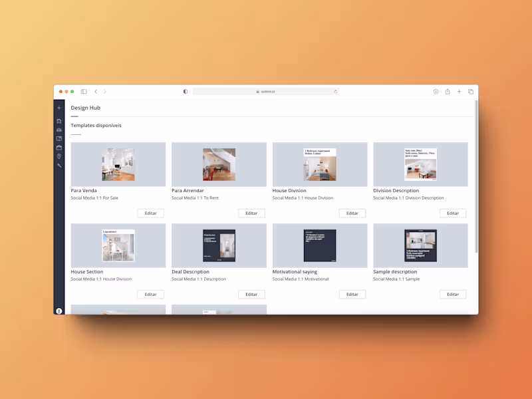
Task: Click the Share icon in browser toolbar
Action: coord(448,92)
